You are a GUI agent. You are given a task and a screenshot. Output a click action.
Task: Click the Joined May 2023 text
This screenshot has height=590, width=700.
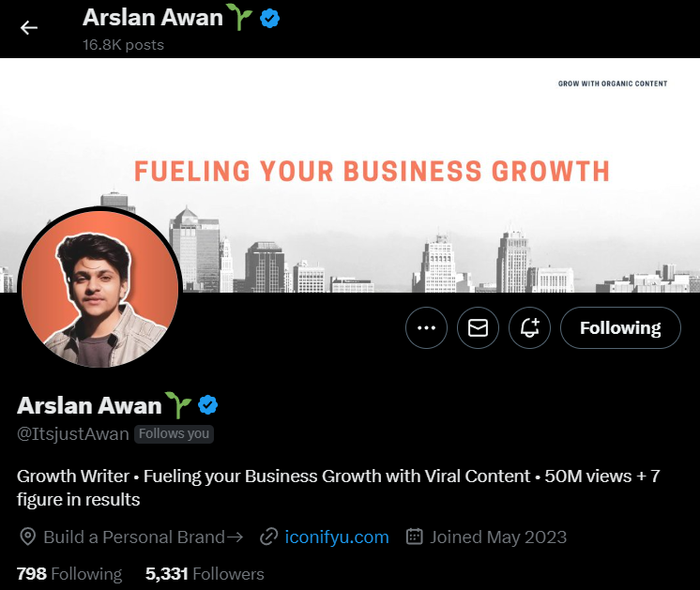coord(498,537)
